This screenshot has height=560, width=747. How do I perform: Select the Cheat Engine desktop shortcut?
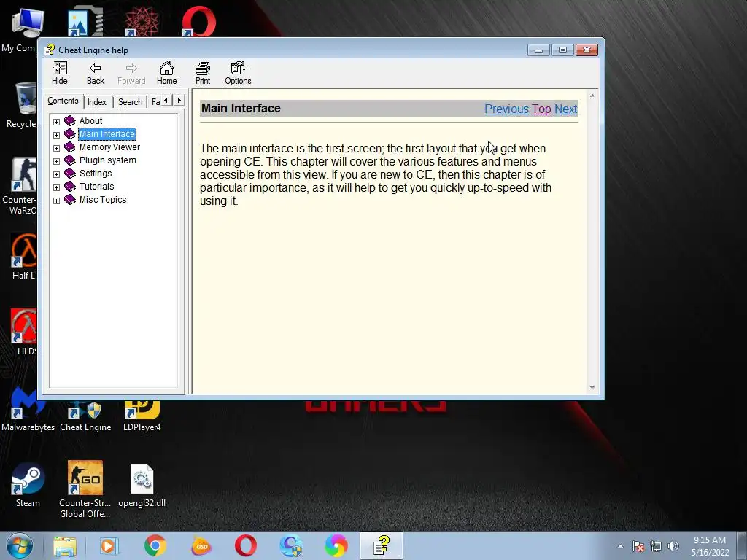(85, 416)
